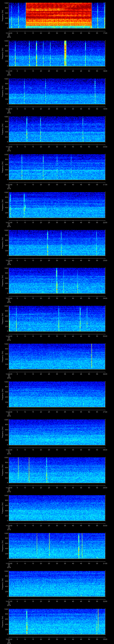Click the 14:28:00 start time label
The height and width of the screenshot is (644, 114).
point(9,487)
